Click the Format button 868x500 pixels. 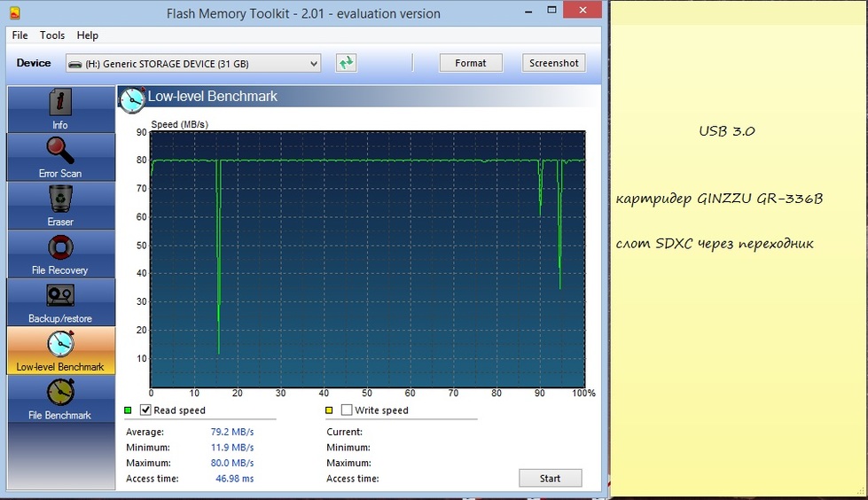471,63
